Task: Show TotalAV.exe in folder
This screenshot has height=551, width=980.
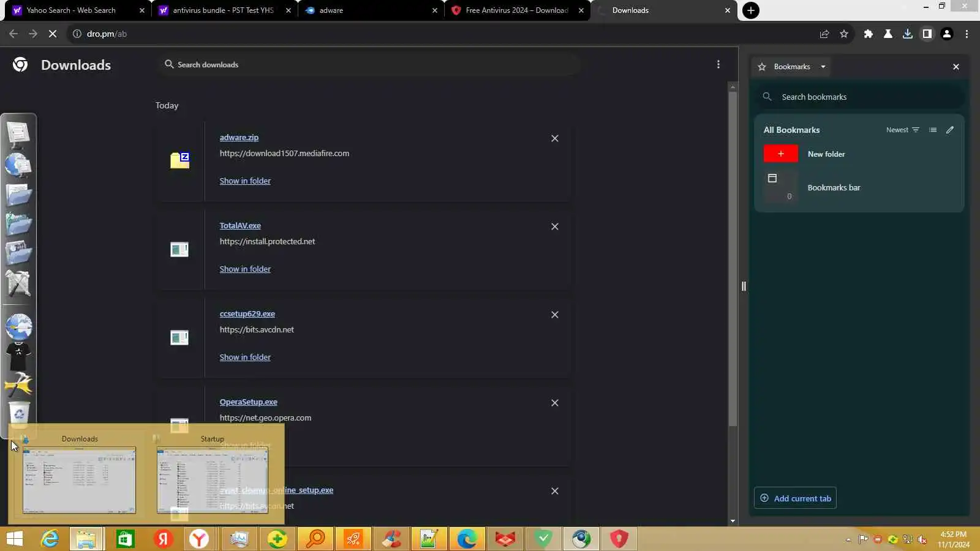Action: (x=245, y=269)
